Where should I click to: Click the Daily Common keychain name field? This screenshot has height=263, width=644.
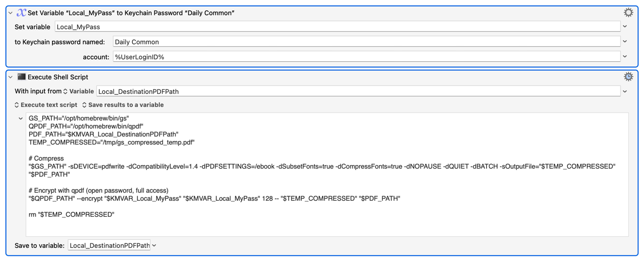[x=366, y=42]
